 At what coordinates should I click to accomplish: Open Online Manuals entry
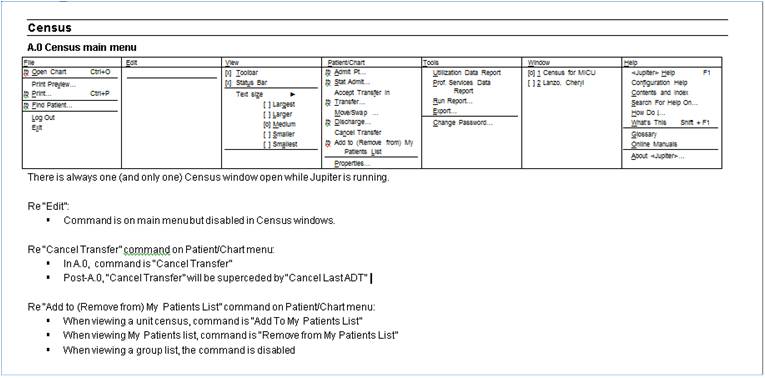tap(654, 144)
